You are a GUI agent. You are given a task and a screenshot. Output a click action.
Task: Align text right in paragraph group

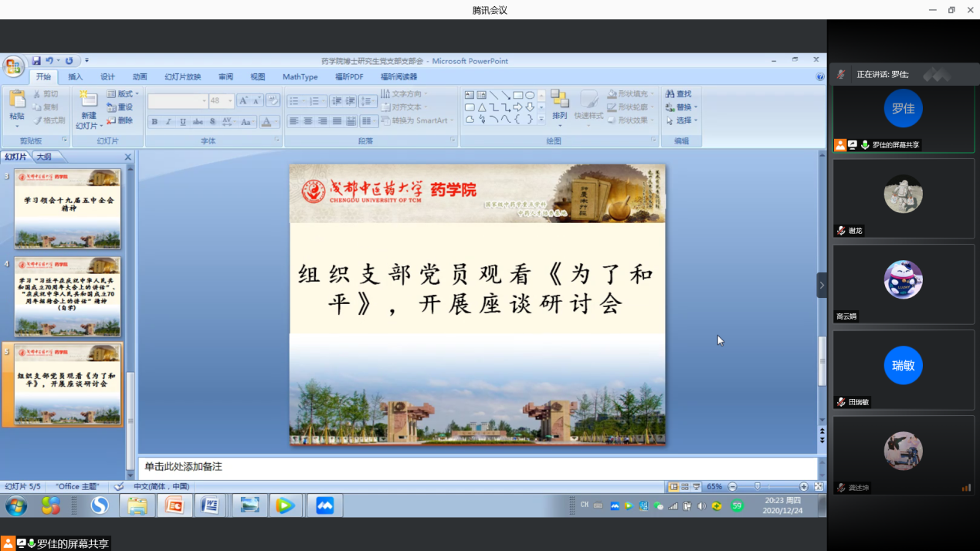click(322, 121)
